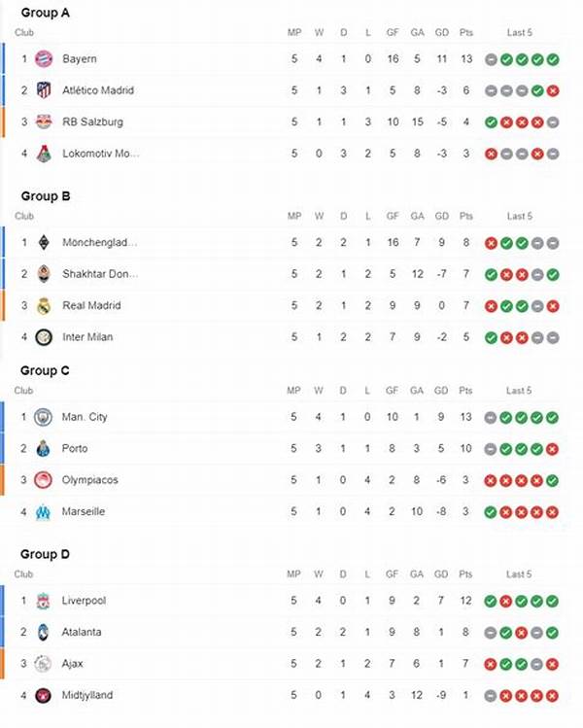Screen dimensions: 583x728
Task: Click Atlético Madrid's latest red loss icon
Action: [x=553, y=90]
